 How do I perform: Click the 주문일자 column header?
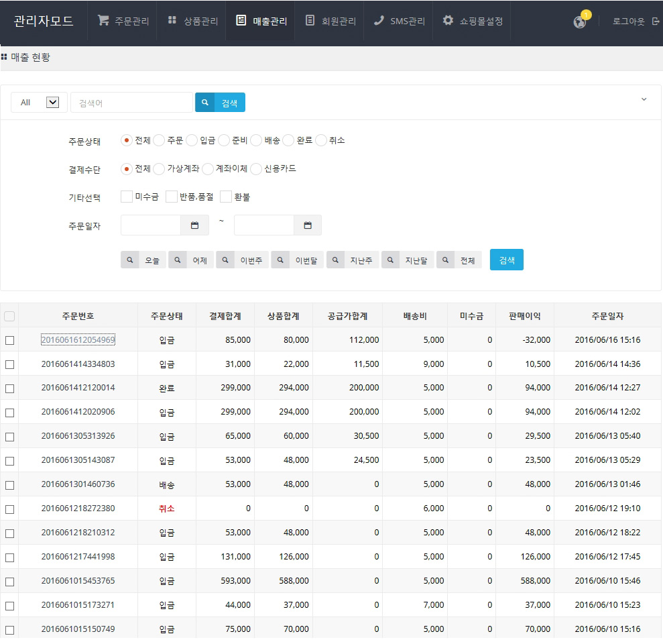pos(607,316)
